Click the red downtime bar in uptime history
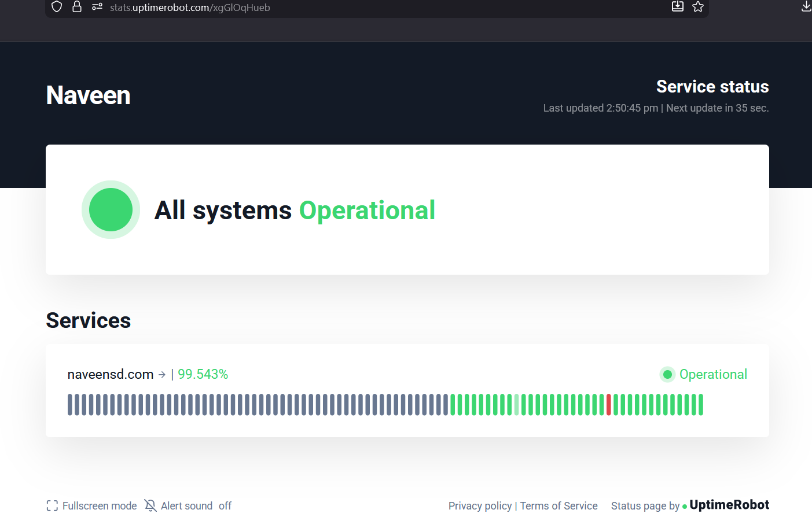The width and height of the screenshot is (812, 528). click(609, 405)
